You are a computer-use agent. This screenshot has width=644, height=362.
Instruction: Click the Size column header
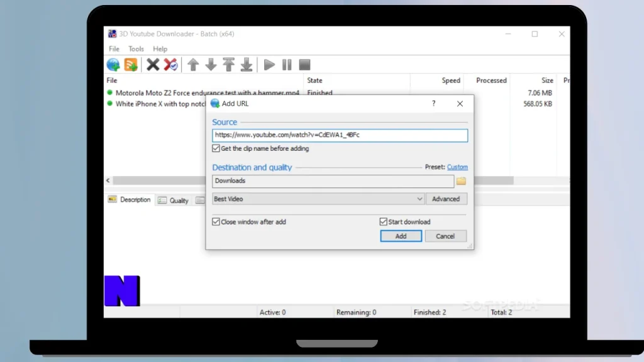pos(533,80)
